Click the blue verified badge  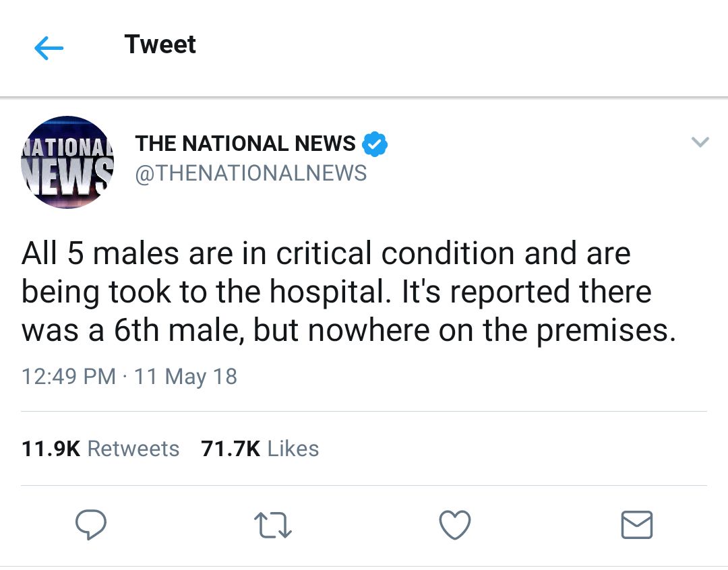point(375,144)
